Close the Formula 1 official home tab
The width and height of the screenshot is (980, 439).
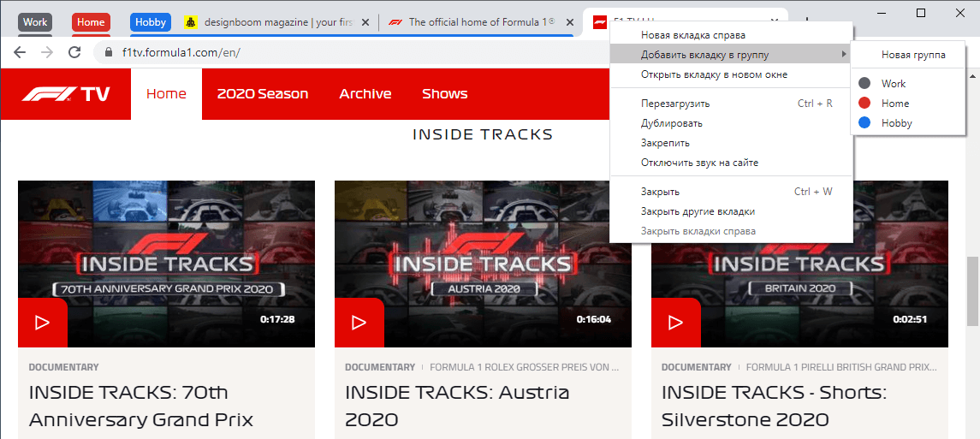(569, 22)
